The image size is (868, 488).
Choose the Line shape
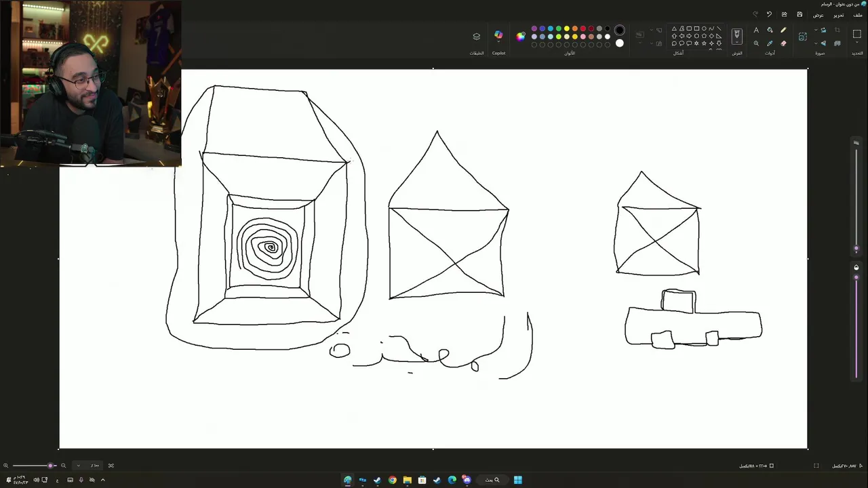click(x=719, y=28)
